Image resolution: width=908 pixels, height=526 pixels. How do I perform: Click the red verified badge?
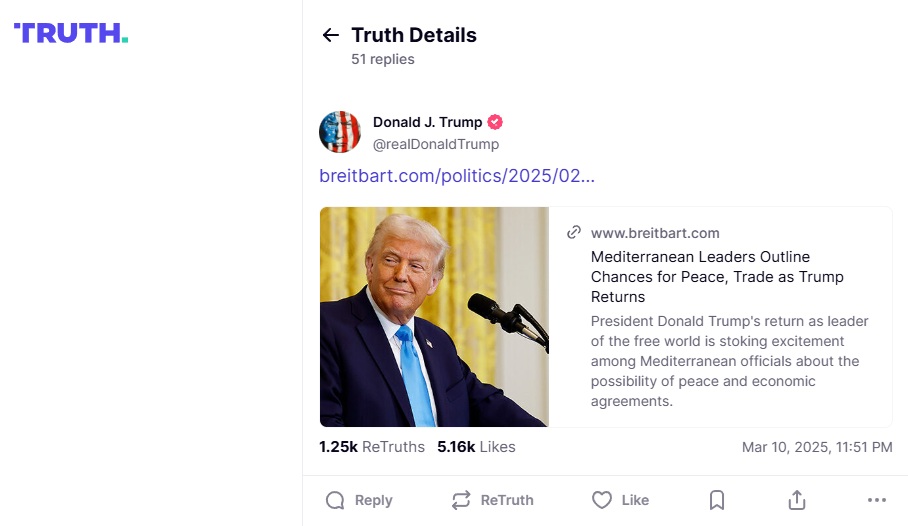click(x=495, y=122)
